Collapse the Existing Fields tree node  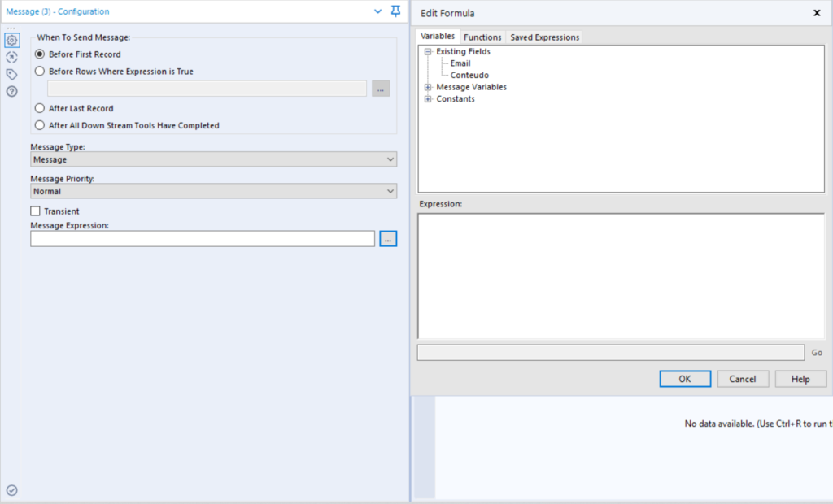coord(428,51)
